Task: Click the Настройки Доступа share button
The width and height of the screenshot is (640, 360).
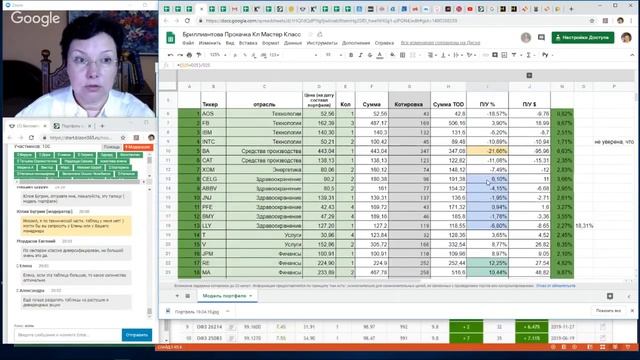Action: pyautogui.click(x=583, y=38)
